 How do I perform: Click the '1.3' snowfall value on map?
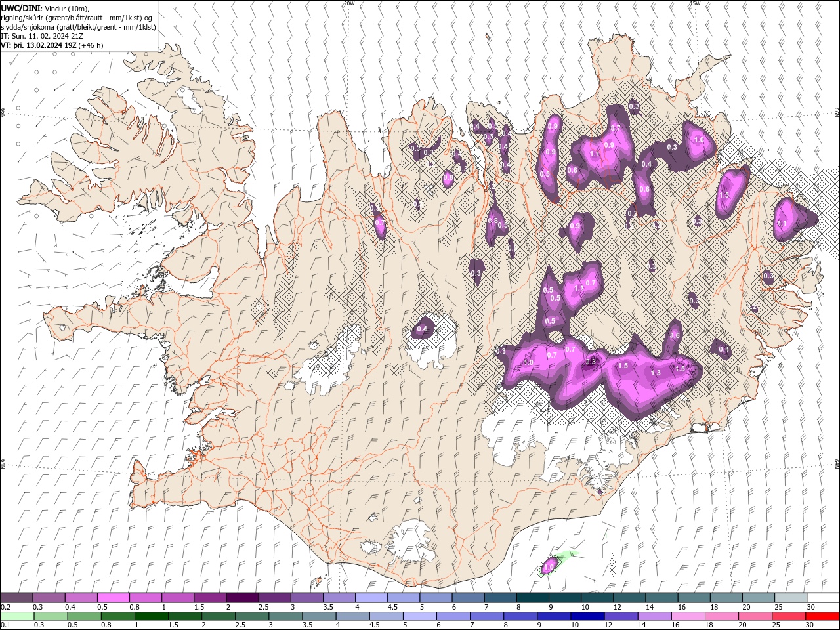click(655, 373)
